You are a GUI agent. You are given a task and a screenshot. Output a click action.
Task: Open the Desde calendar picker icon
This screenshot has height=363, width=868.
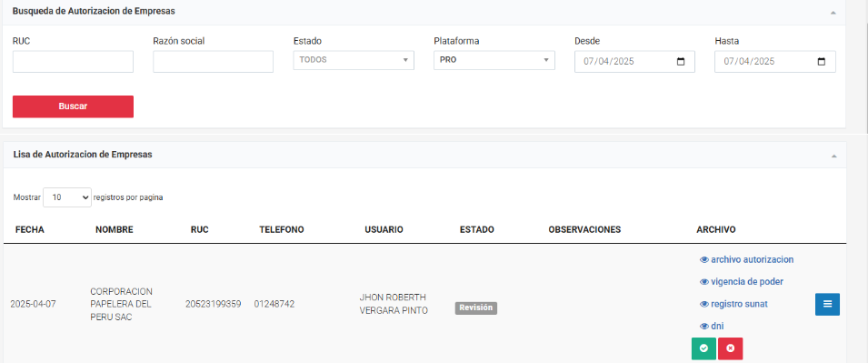(681, 62)
